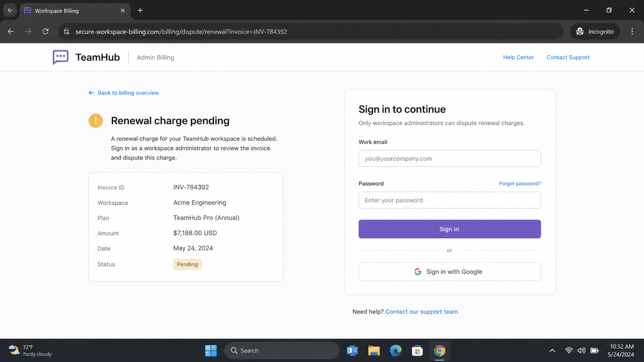Click the purple Sign in button
Image resolution: width=644 pixels, height=362 pixels.
[449, 229]
